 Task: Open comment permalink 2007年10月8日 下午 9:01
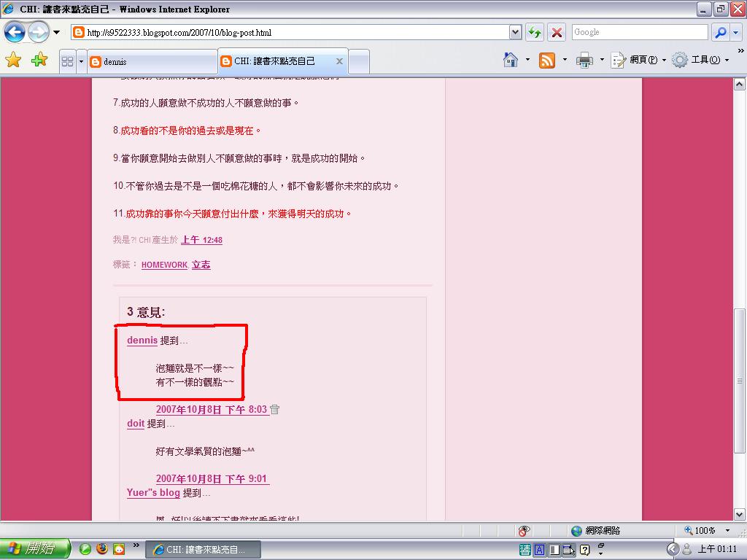(x=212, y=478)
